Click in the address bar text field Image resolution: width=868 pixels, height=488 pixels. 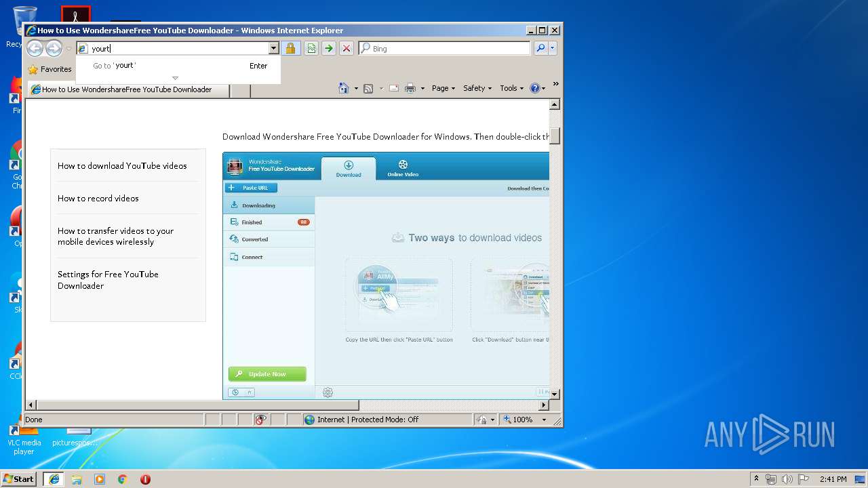(178, 48)
